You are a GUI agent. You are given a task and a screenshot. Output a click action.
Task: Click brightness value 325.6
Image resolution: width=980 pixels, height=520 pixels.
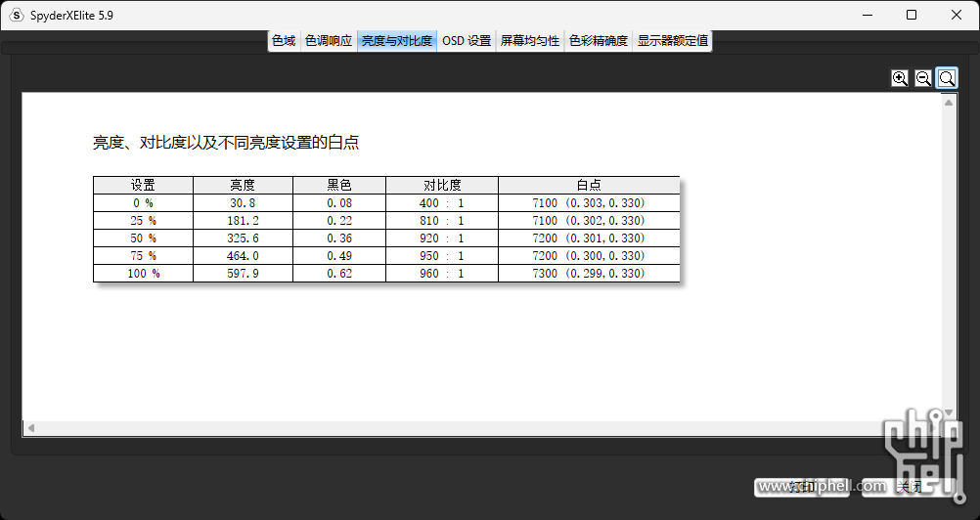pyautogui.click(x=243, y=238)
